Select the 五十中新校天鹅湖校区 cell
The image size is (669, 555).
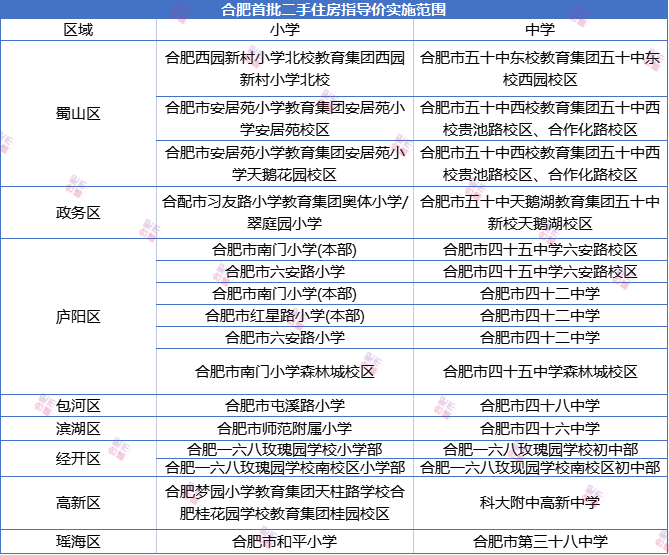540,212
